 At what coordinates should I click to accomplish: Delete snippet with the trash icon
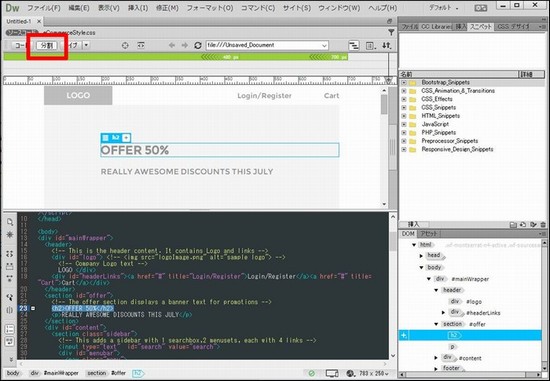click(543, 225)
